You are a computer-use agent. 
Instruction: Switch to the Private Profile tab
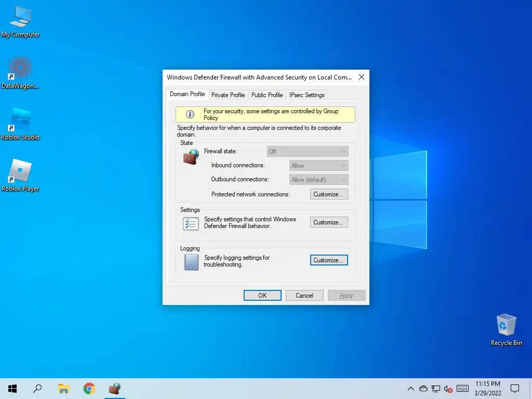tap(228, 95)
